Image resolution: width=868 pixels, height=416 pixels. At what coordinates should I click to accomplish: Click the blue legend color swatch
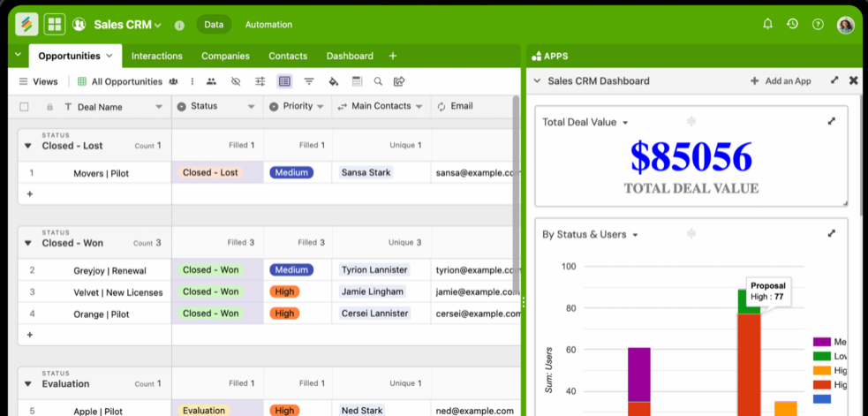click(x=821, y=399)
